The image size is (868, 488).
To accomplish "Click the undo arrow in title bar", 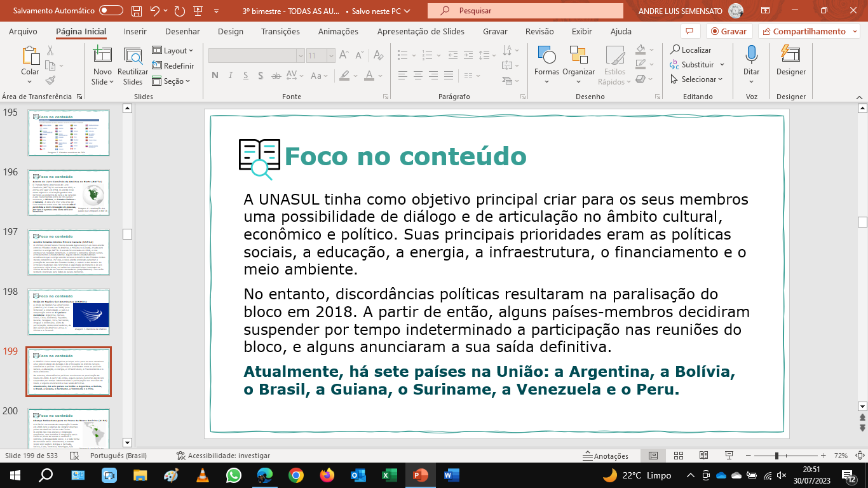I will click(x=154, y=11).
